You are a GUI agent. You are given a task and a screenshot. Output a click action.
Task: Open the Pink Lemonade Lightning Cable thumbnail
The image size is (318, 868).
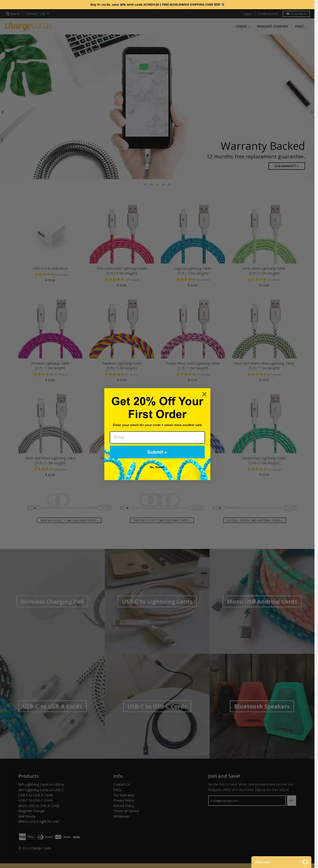[x=122, y=234]
